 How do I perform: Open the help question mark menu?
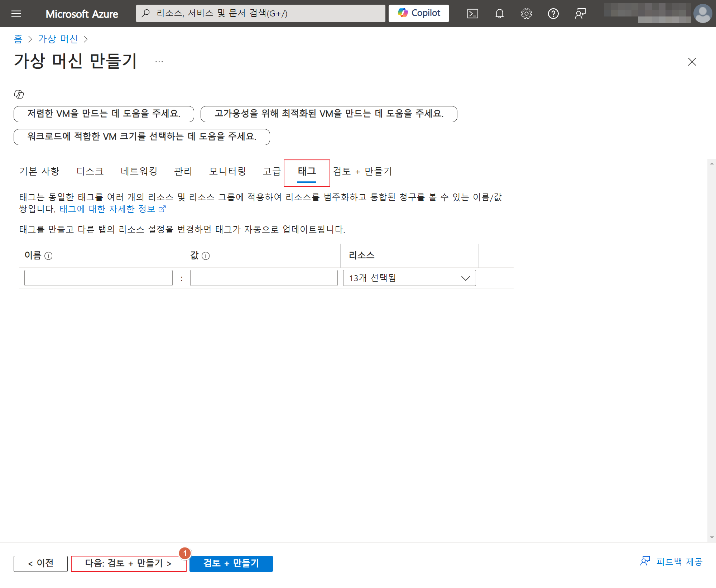point(553,14)
